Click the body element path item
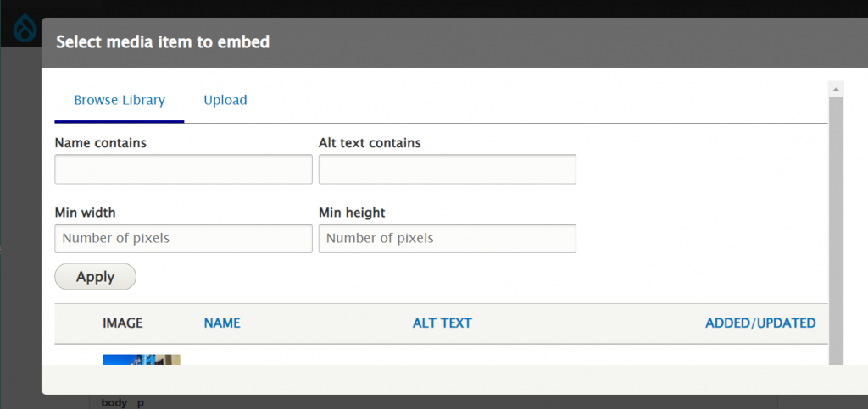The width and height of the screenshot is (868, 409). 114,402
